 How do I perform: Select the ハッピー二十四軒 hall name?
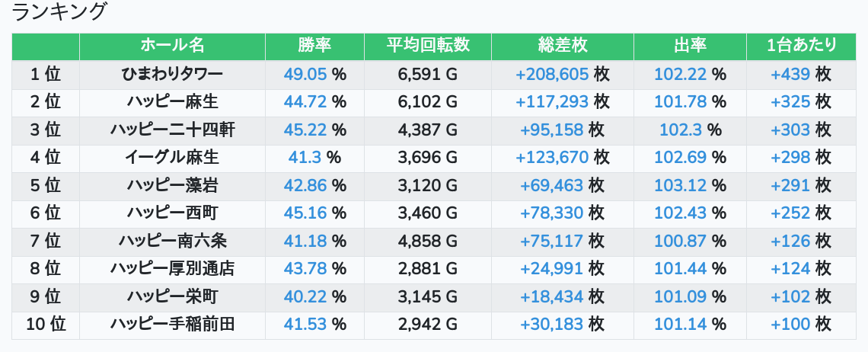pos(172,130)
